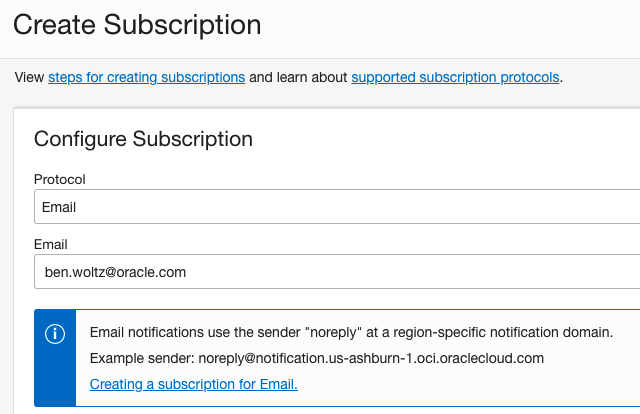Click the Example sender label text
Viewport: 640px width, 414px height.
tap(135, 358)
